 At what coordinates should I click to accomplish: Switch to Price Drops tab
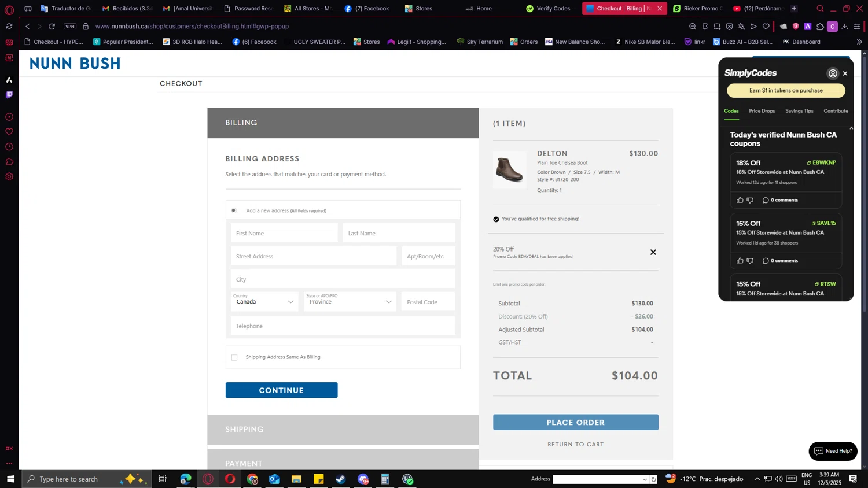[762, 111]
